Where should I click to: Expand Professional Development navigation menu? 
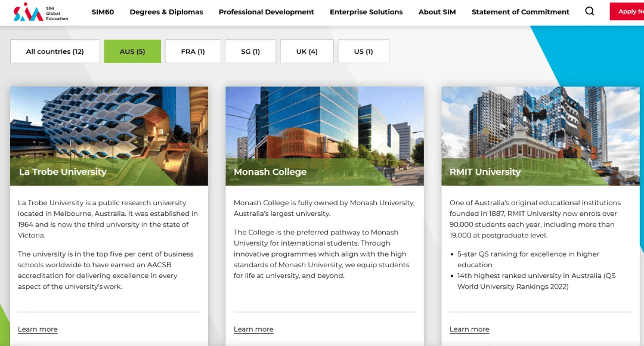(266, 12)
